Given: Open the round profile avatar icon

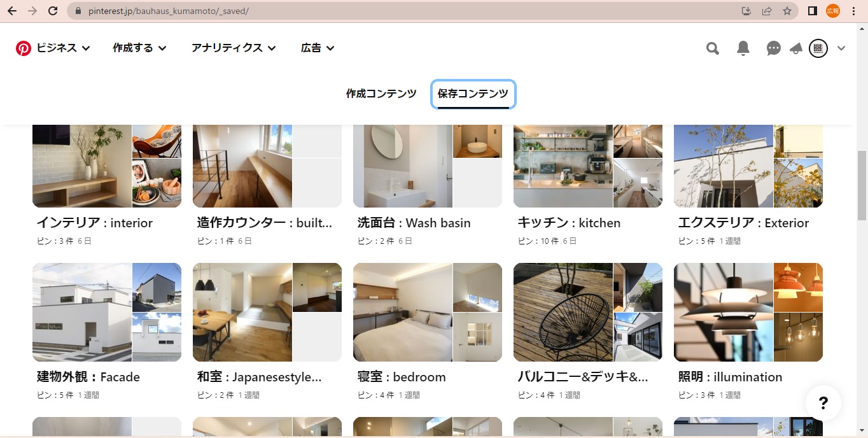Looking at the screenshot, I should 818,48.
